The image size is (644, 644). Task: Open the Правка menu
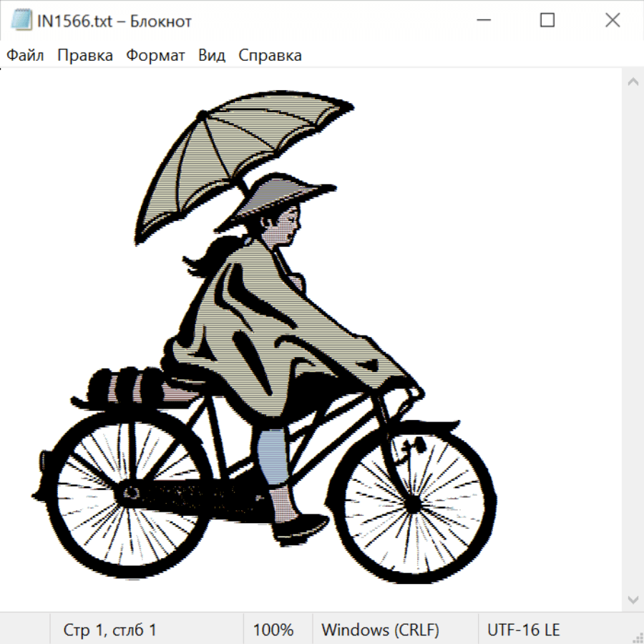[85, 56]
